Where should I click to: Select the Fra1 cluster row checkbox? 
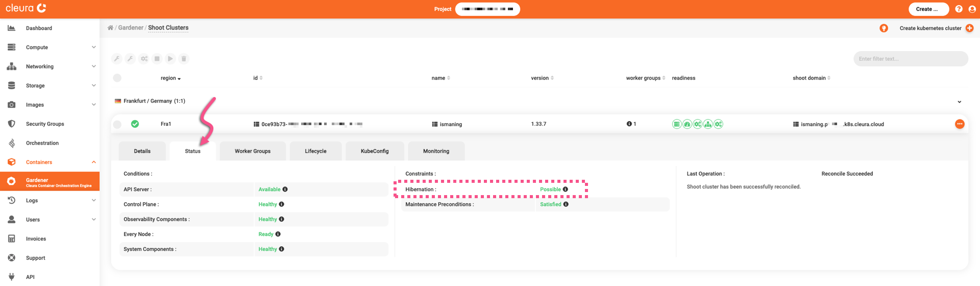point(117,124)
